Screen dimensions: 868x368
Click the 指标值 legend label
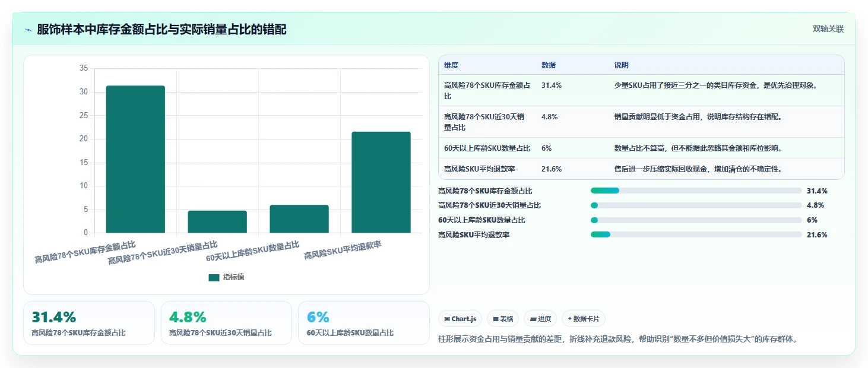point(233,278)
